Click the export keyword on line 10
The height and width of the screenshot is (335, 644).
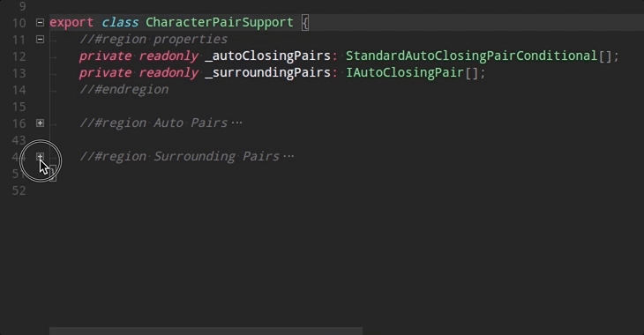[71, 22]
